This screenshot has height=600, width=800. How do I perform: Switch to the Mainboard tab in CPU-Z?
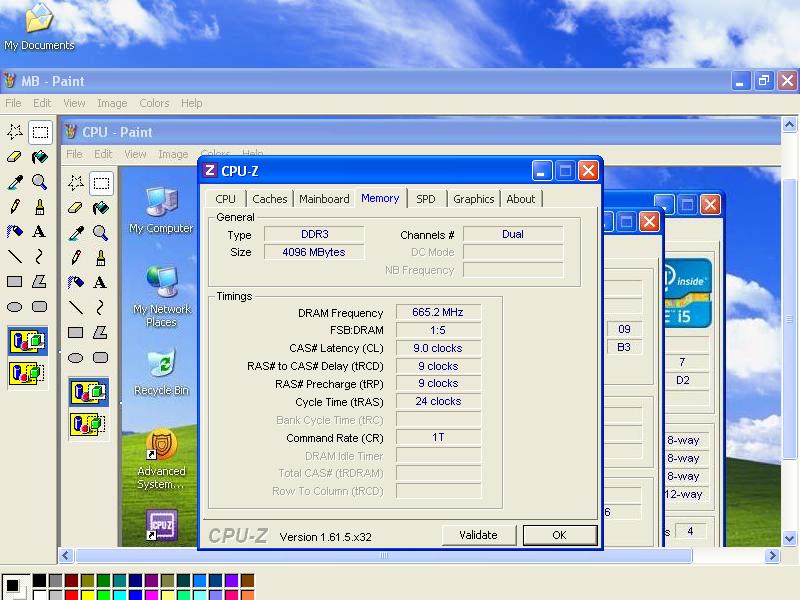pos(324,199)
